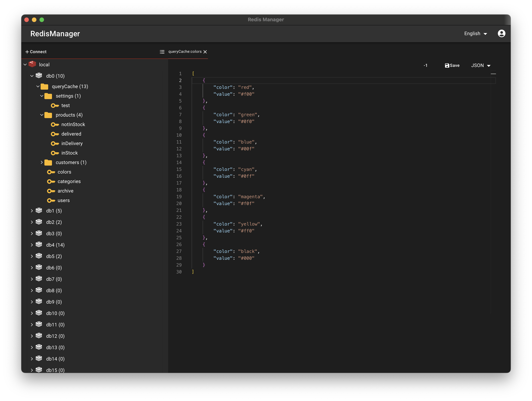This screenshot has width=532, height=401.
Task: Click the database stack icon for db10
Action: tap(39, 313)
